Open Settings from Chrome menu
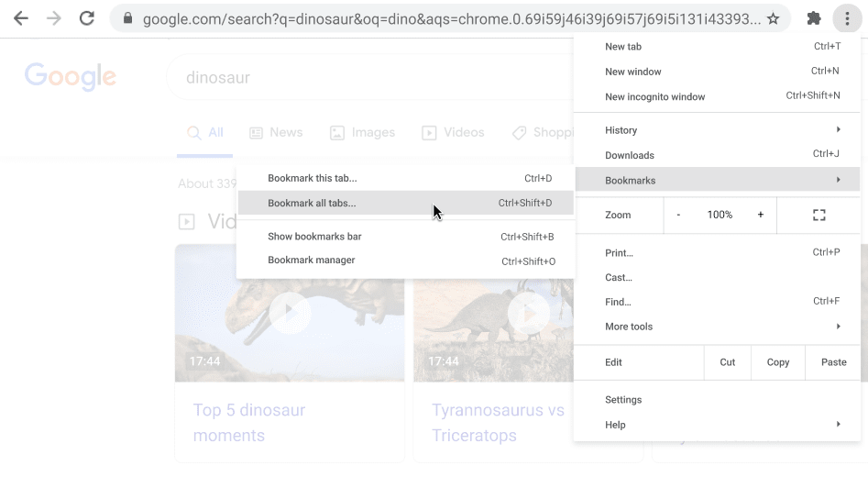Screen dimensions: 868x488 point(718,400)
